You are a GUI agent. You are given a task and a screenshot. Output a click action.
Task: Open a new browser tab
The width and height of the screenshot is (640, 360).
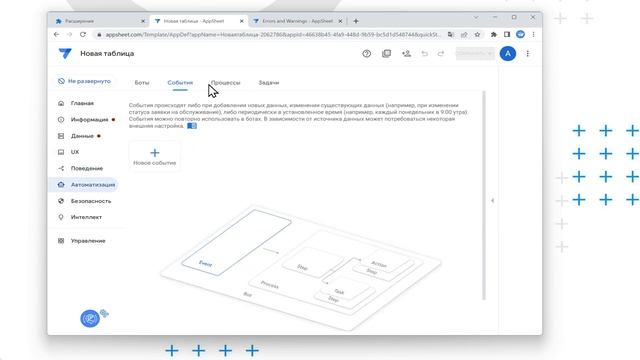click(x=356, y=21)
